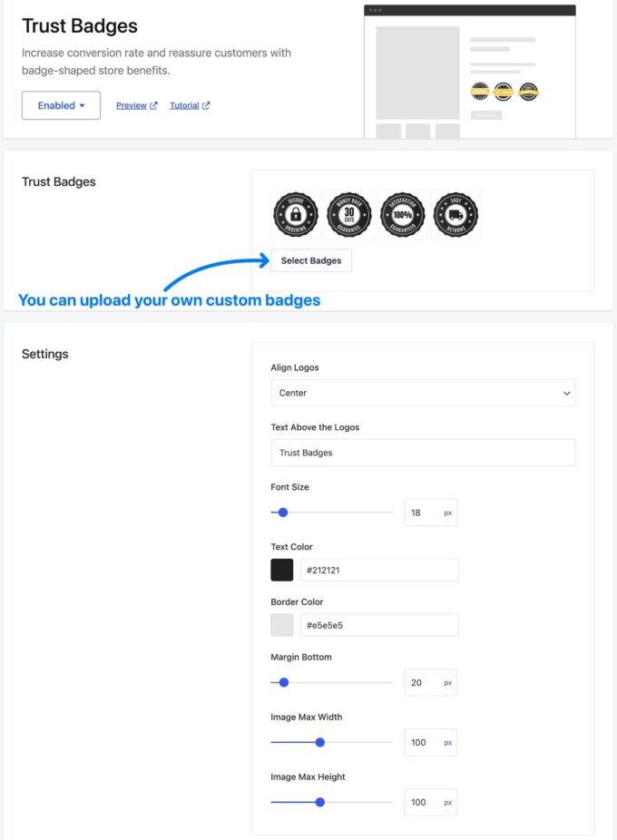Click the Margin Bottom slider handle

[284, 682]
